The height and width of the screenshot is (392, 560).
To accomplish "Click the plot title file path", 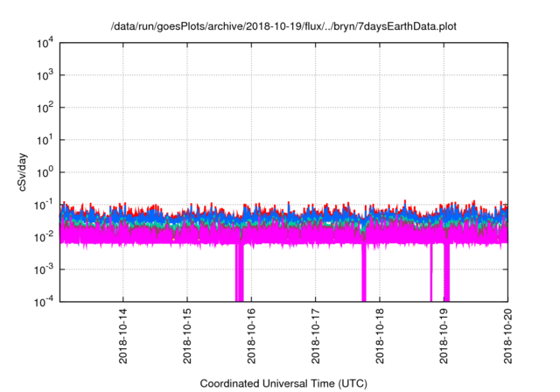I will (283, 26).
